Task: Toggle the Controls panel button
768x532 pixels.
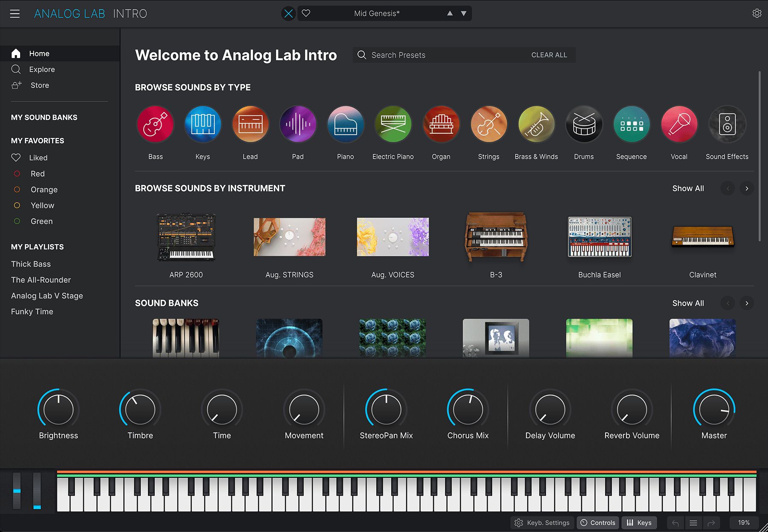Action: pyautogui.click(x=598, y=523)
